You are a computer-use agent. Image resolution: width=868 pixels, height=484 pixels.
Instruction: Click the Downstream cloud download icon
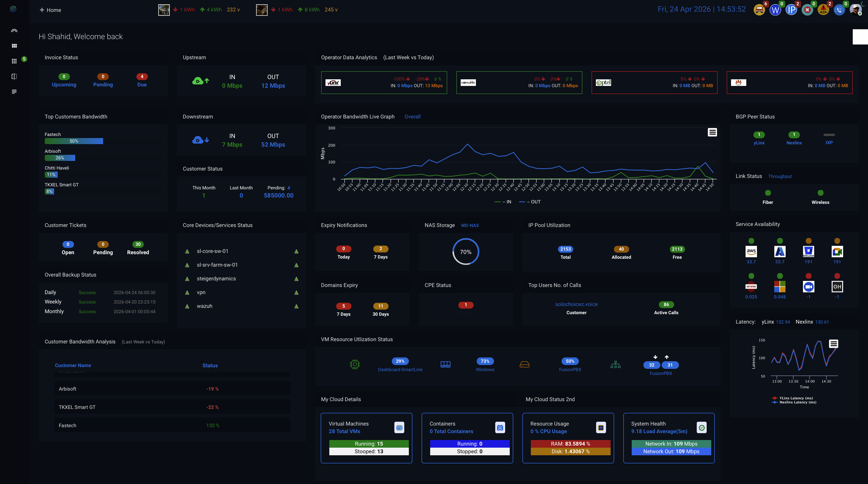pos(201,140)
